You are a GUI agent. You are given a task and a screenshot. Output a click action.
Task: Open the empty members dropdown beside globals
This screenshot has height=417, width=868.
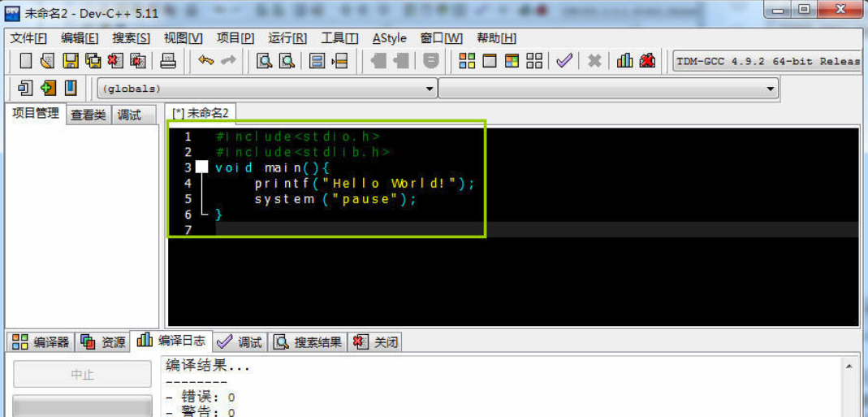[x=608, y=88]
